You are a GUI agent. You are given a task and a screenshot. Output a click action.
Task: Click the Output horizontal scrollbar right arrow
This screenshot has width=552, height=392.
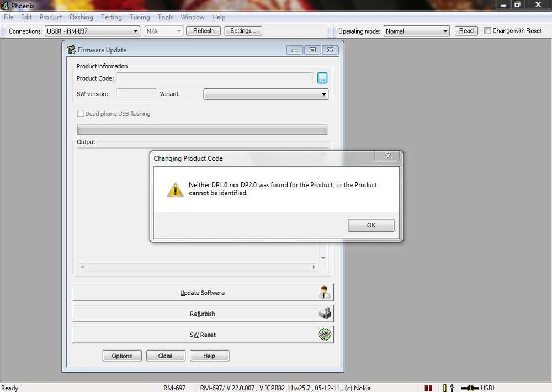click(x=314, y=267)
